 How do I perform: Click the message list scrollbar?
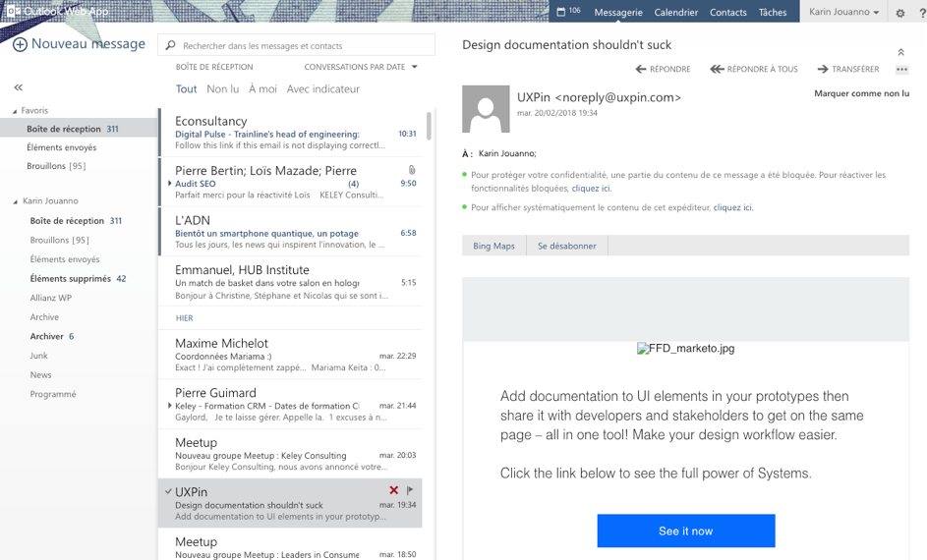[x=429, y=126]
